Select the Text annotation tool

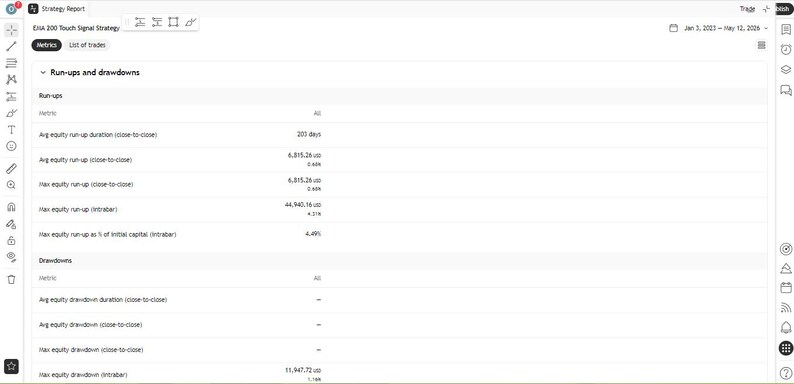click(11, 130)
